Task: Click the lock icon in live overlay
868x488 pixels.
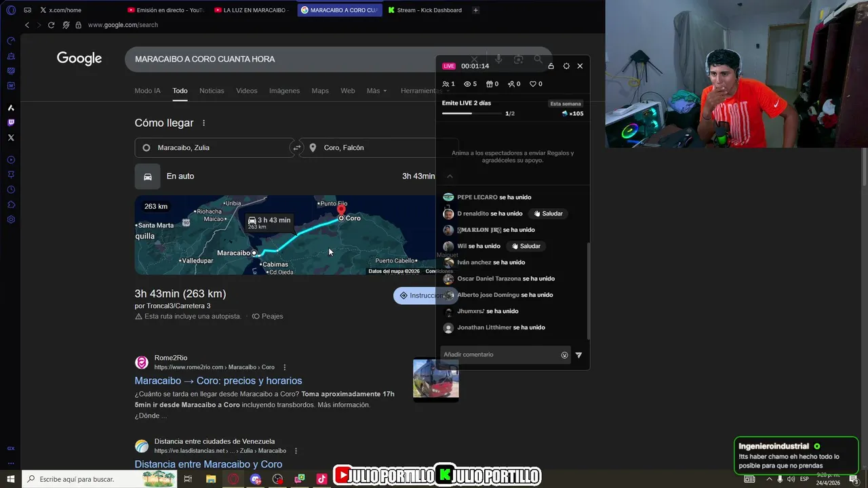Action: click(x=551, y=66)
